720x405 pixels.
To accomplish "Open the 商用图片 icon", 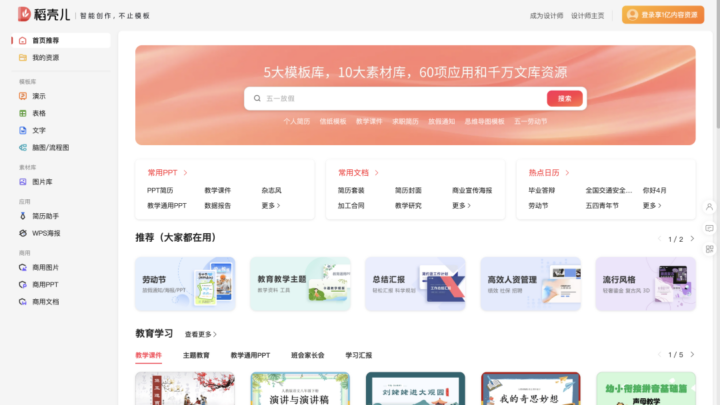I will [22, 267].
